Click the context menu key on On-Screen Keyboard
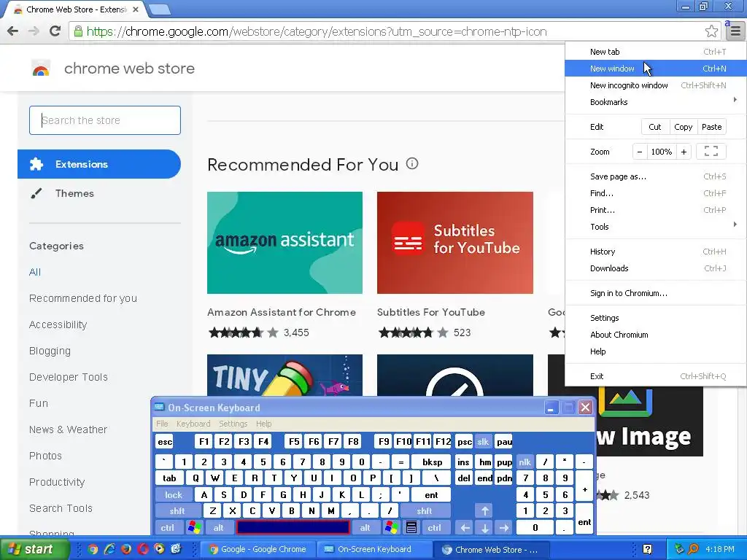This screenshot has width=747, height=560. coord(411,528)
